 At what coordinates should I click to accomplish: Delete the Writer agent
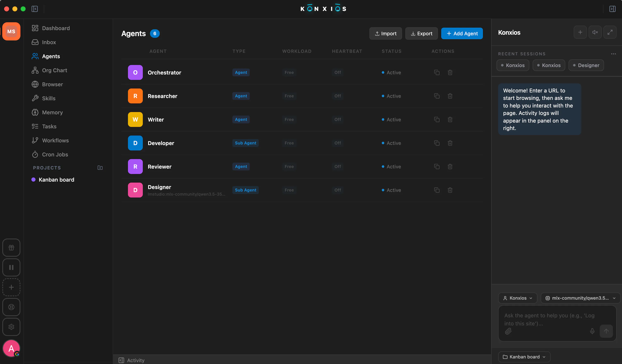[450, 119]
